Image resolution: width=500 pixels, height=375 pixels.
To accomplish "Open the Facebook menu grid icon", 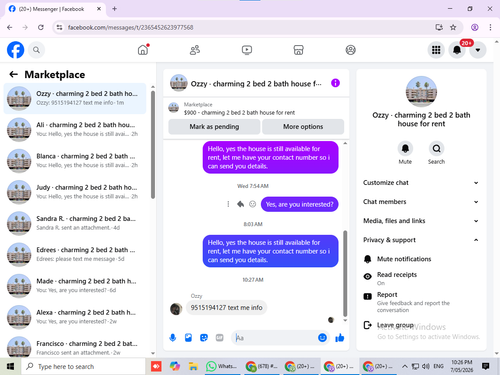I will (436, 50).
